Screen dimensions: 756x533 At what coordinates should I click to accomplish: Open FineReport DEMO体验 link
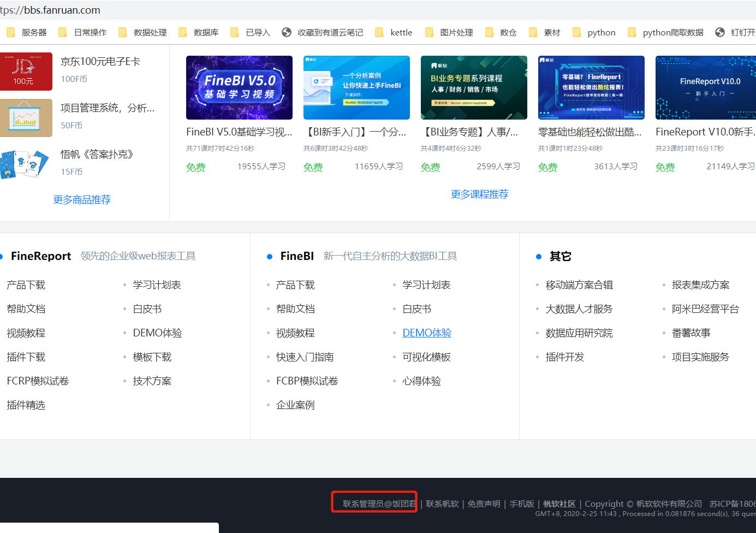click(x=158, y=333)
